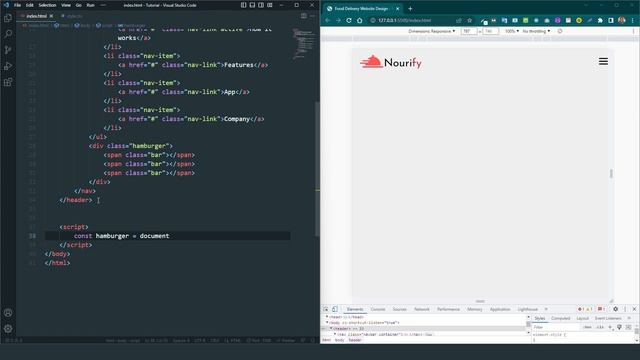Click the split editor icon in VS Code

click(x=304, y=16)
